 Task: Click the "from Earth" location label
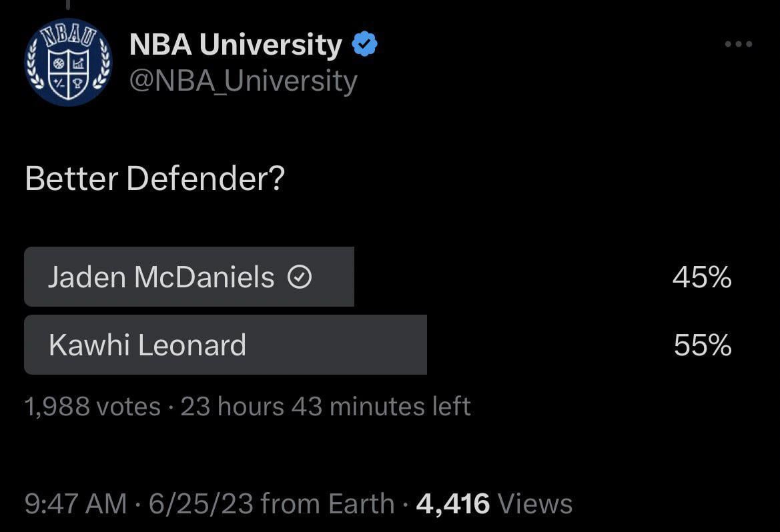[x=328, y=503]
